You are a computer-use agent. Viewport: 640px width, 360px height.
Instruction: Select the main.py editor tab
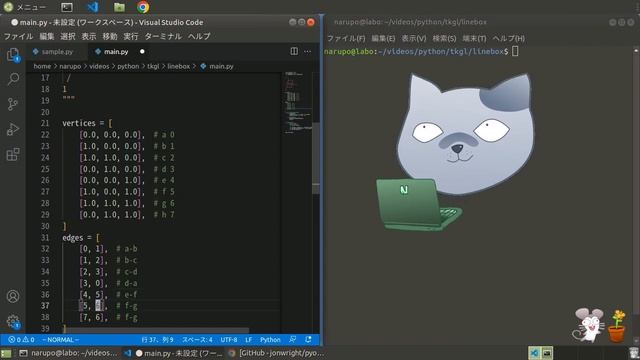coord(116,51)
